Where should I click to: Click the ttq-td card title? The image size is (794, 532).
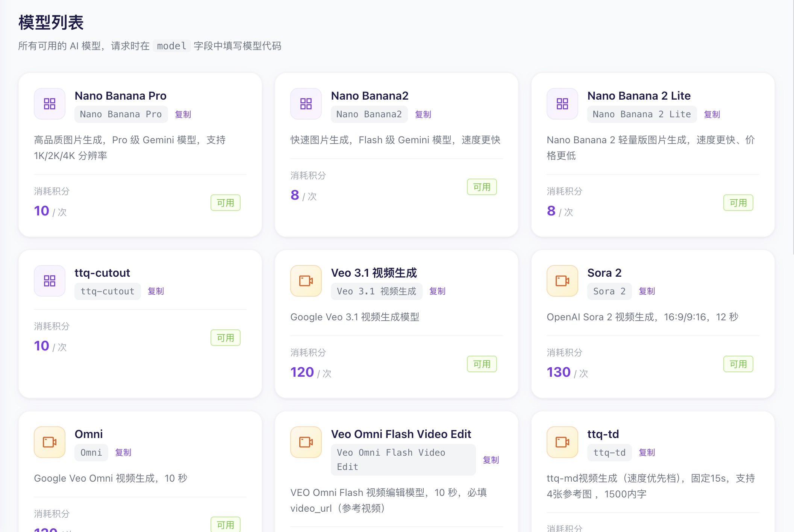click(603, 434)
